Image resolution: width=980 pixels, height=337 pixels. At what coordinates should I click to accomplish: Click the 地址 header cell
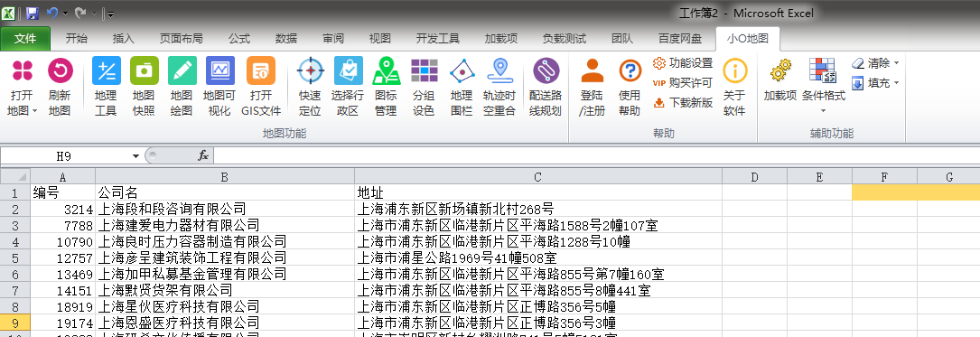click(x=538, y=192)
